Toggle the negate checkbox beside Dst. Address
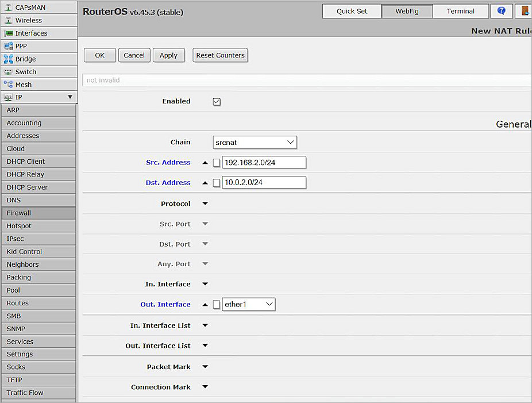The image size is (532, 403). click(217, 182)
